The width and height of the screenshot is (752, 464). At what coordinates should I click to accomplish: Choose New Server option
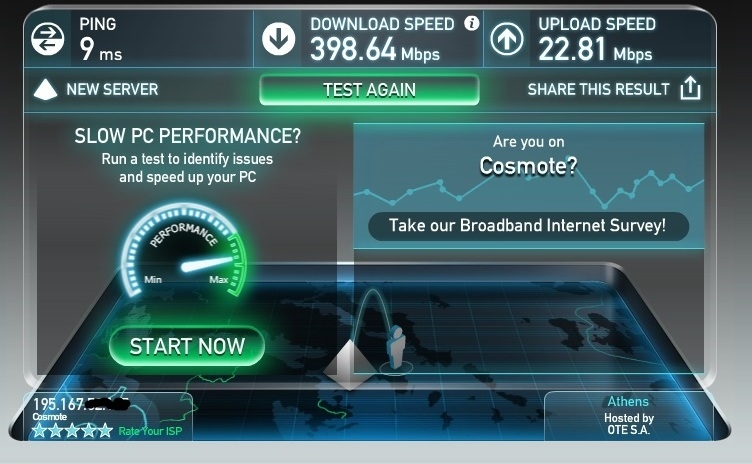(x=112, y=89)
